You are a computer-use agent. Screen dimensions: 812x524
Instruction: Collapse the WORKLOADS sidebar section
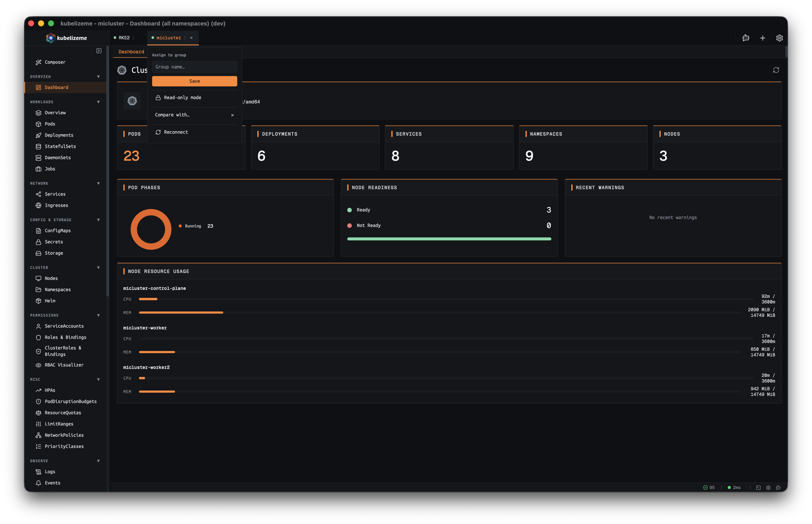coord(98,102)
